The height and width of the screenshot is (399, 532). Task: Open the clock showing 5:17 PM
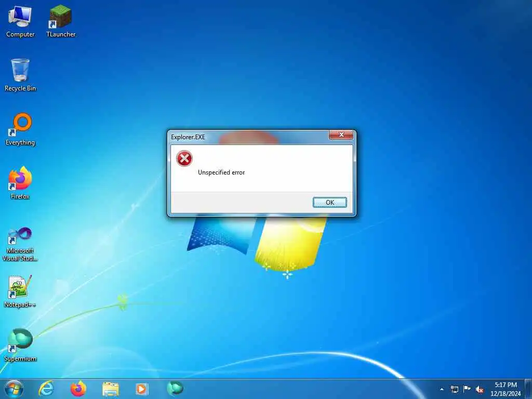[506, 389]
